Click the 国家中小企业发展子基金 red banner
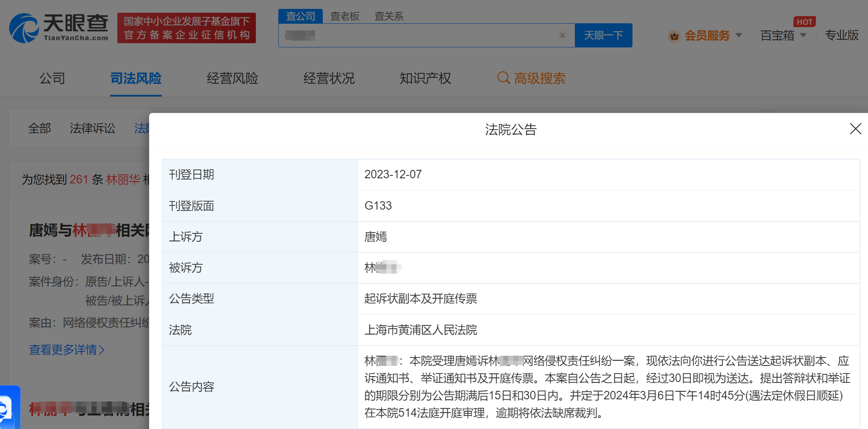 coord(186,28)
